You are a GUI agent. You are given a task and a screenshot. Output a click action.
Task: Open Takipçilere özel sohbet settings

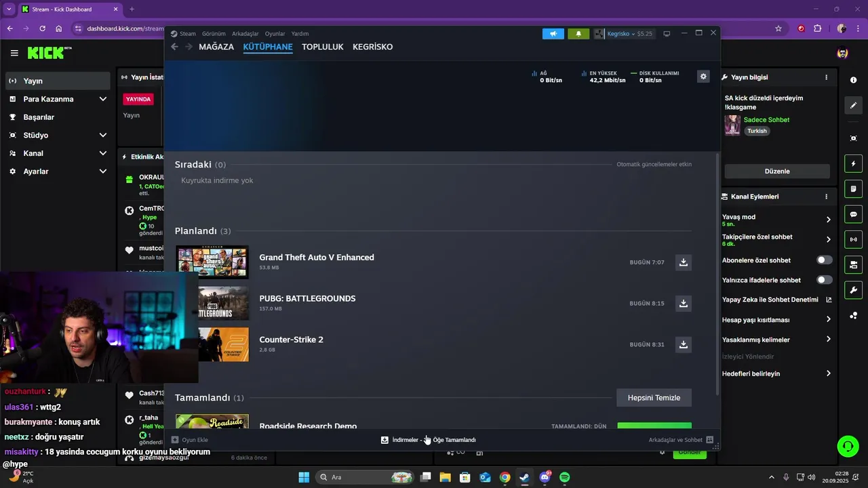click(777, 239)
